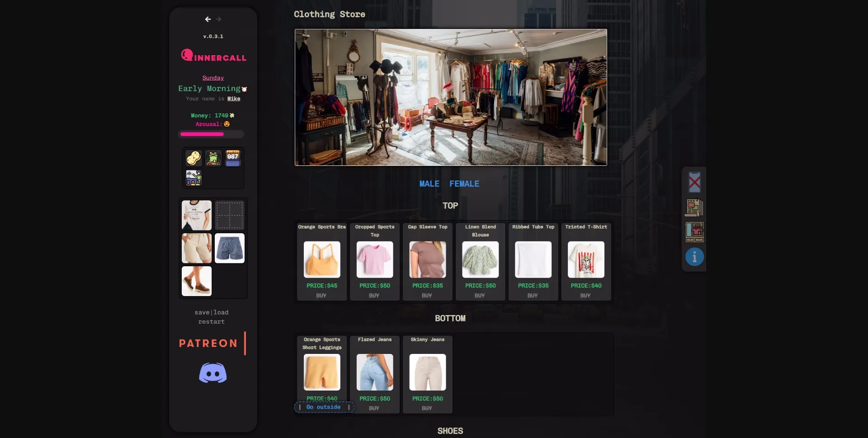Select the MALE clothing category
Screen dimensions: 868x438
pyautogui.click(x=429, y=184)
